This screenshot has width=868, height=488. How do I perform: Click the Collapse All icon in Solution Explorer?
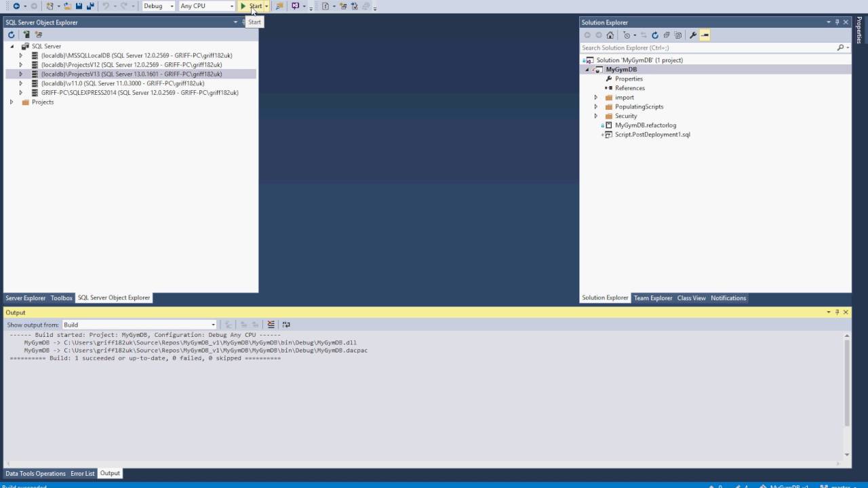(x=667, y=35)
